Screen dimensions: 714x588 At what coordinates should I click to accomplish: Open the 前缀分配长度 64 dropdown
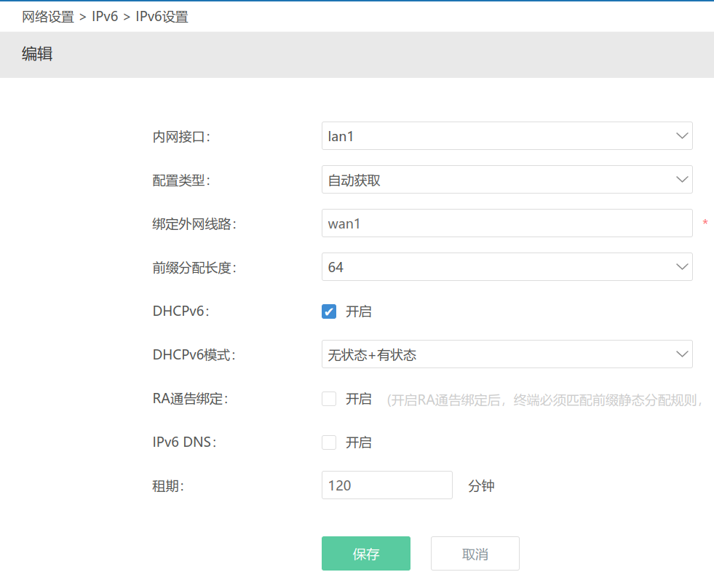tap(507, 267)
